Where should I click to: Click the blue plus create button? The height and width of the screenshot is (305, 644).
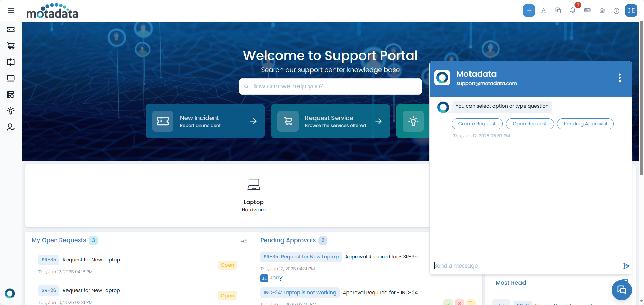click(529, 10)
